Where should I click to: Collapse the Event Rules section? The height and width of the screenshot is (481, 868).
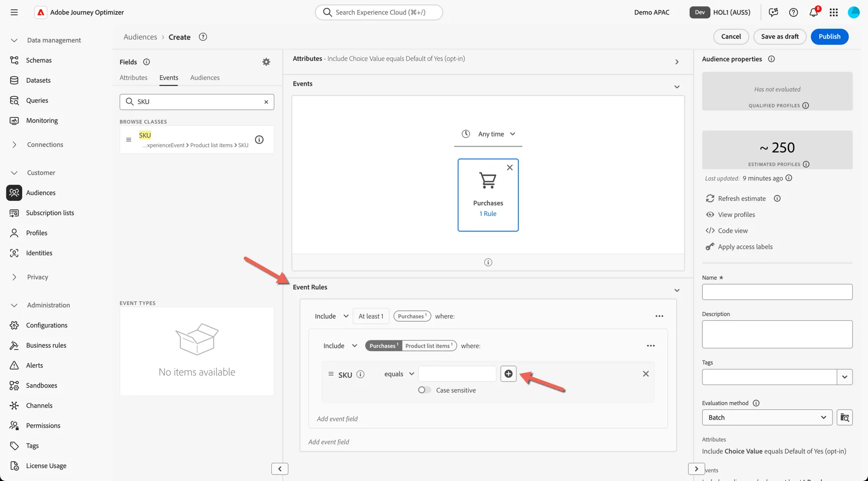(677, 290)
